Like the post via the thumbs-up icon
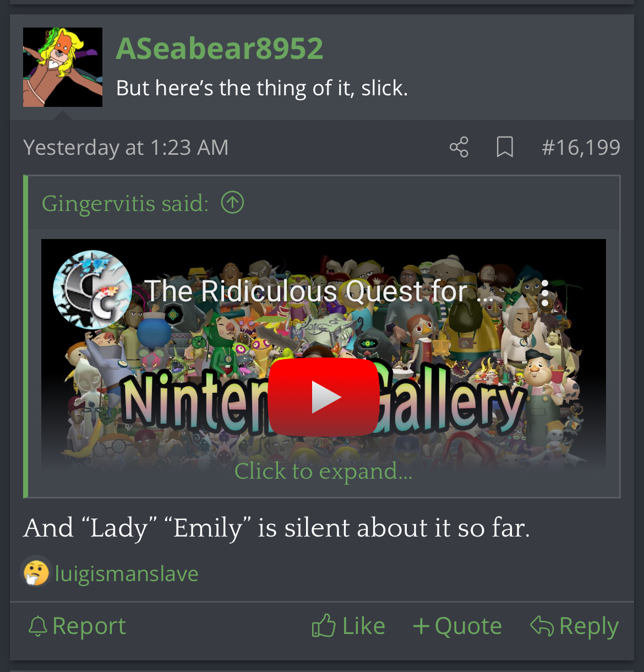Image resolution: width=644 pixels, height=672 pixels. (348, 626)
